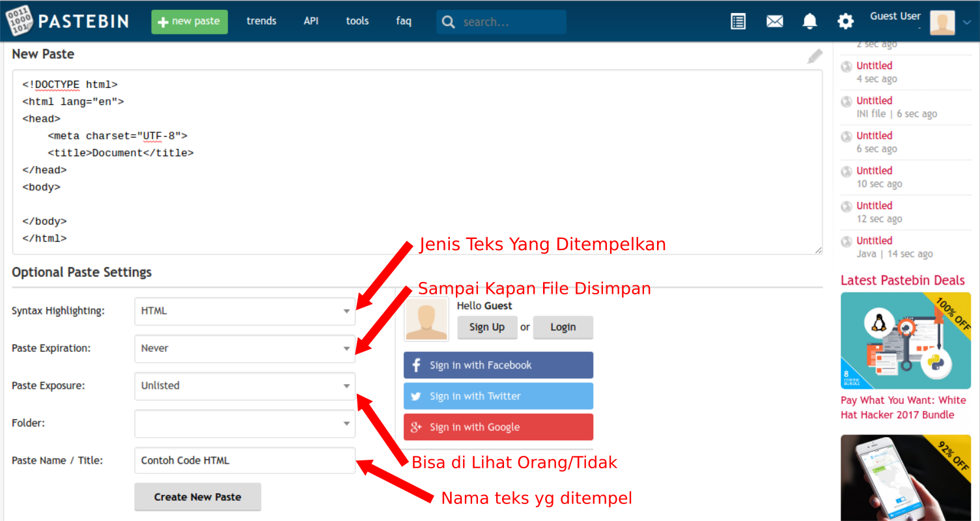Viewport: 980px width, 521px height.
Task: Click the Guest User avatar in header
Action: pos(942,22)
